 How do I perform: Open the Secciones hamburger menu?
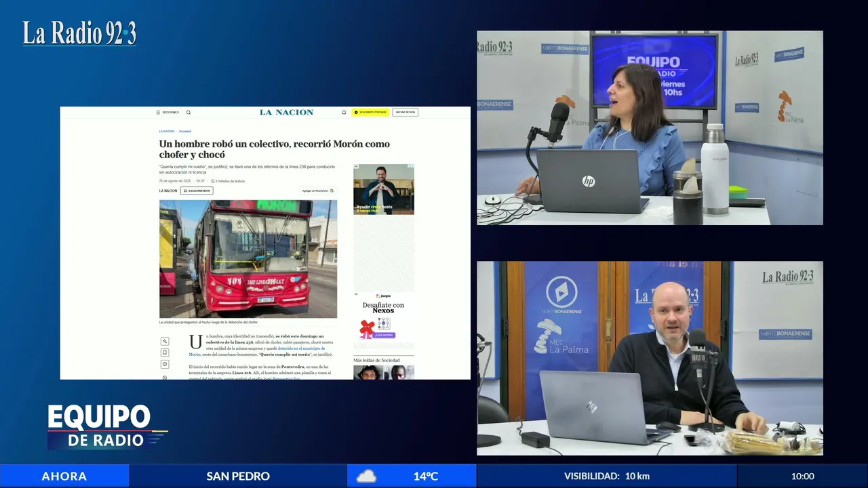167,113
